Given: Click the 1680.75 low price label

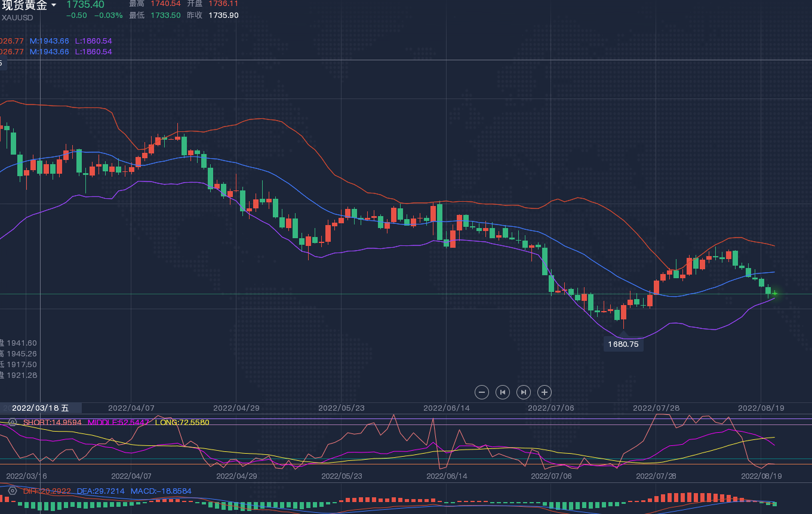Looking at the screenshot, I should click(x=623, y=344).
